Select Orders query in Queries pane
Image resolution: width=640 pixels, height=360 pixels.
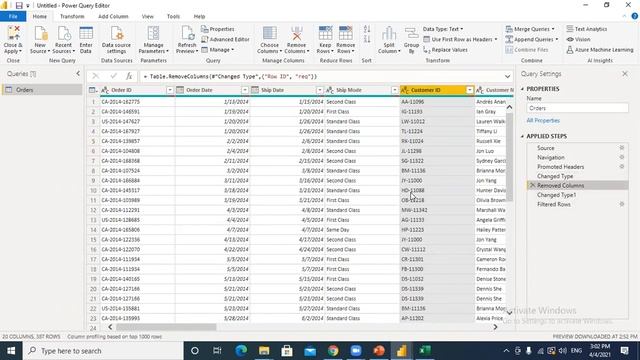pyautogui.click(x=42, y=90)
